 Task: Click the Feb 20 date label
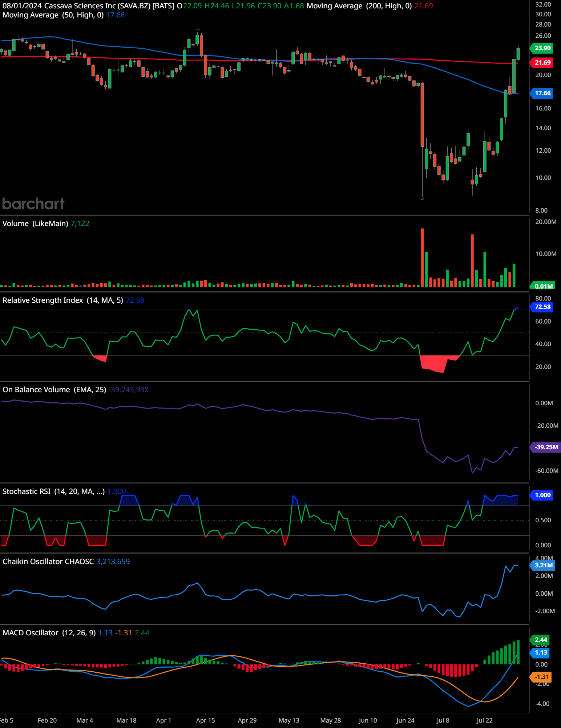pos(47,720)
